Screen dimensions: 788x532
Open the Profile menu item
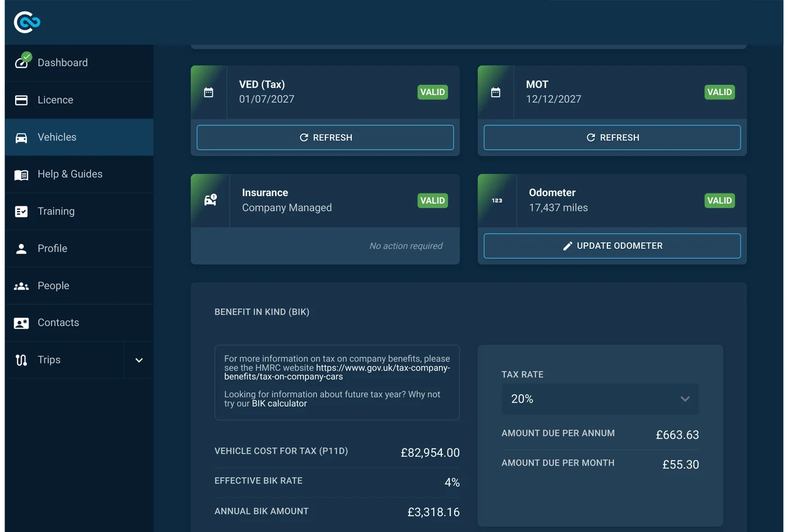coord(79,249)
